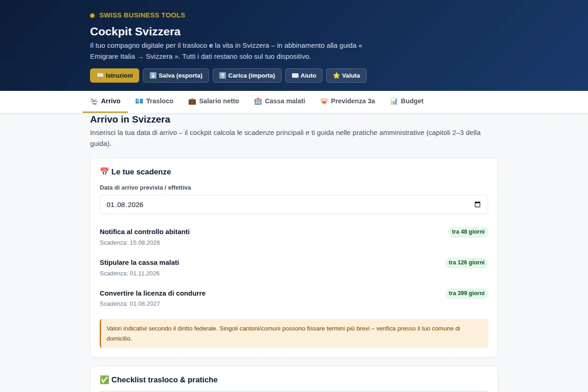The image size is (588, 392).
Task: Open the Trasloco tab
Action: [154, 101]
